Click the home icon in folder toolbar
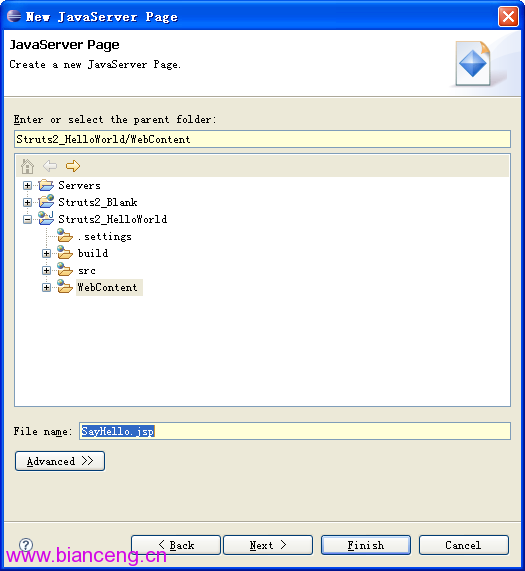Viewport: 525px width, 571px height. (27, 166)
